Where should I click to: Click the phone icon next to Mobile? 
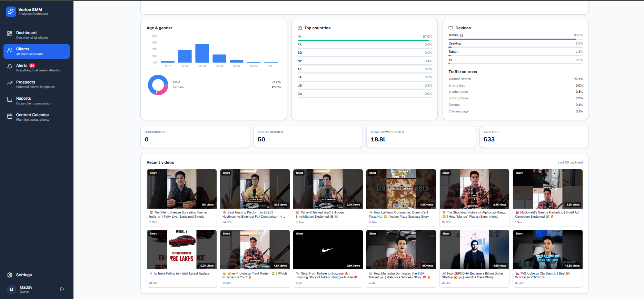(x=462, y=36)
